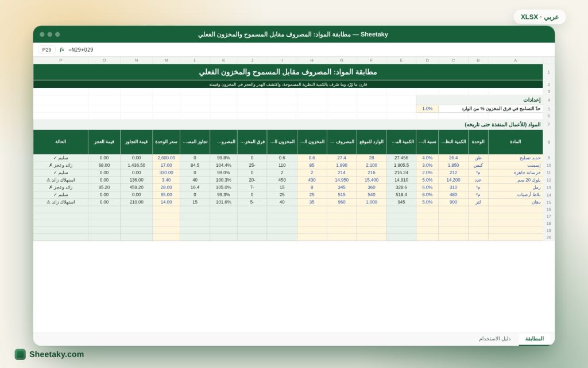
Task: Select the cell with value 68.00
Action: (x=105, y=165)
